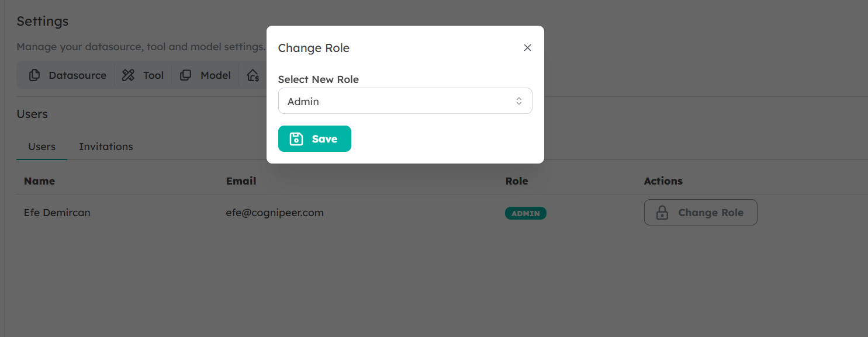Click the up-down chevron in role selector
This screenshot has width=868, height=337.
pyautogui.click(x=518, y=101)
